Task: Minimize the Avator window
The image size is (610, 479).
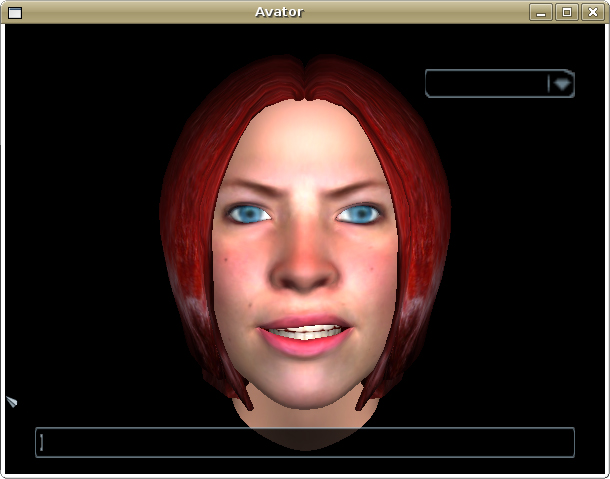Action: point(541,12)
